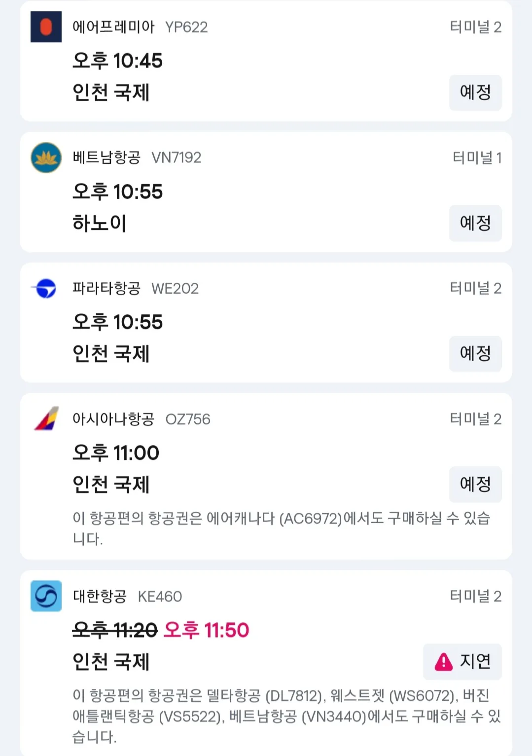This screenshot has width=532, height=756.
Task: Select the 예정 status on flight OZ756
Action: pyautogui.click(x=475, y=484)
